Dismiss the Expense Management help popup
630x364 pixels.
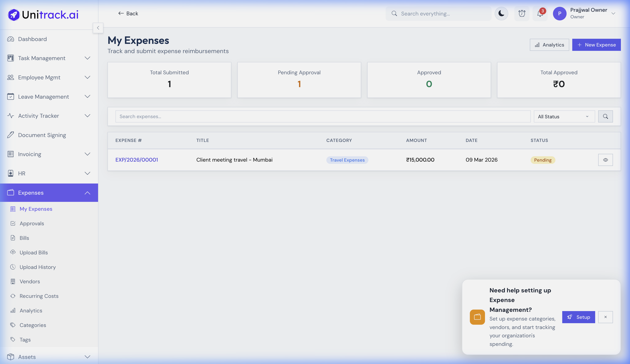click(x=606, y=317)
